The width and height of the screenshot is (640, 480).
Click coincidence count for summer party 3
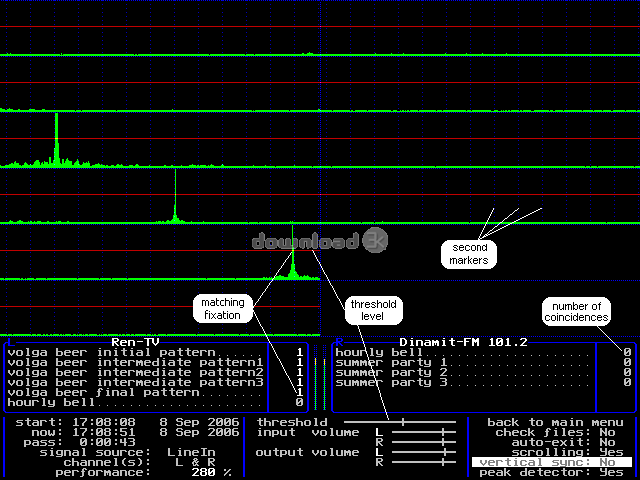627,382
